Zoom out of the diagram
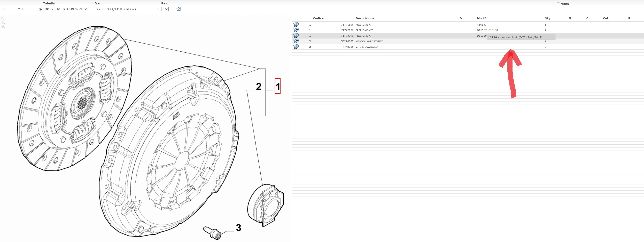This screenshot has height=242, width=644. tap(3, 27)
